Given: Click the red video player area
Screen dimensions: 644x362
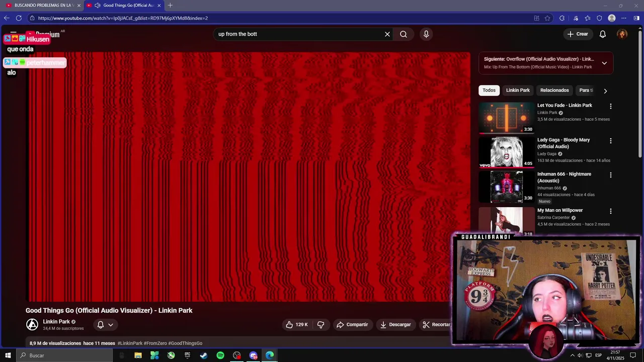Looking at the screenshot, I should (249, 177).
